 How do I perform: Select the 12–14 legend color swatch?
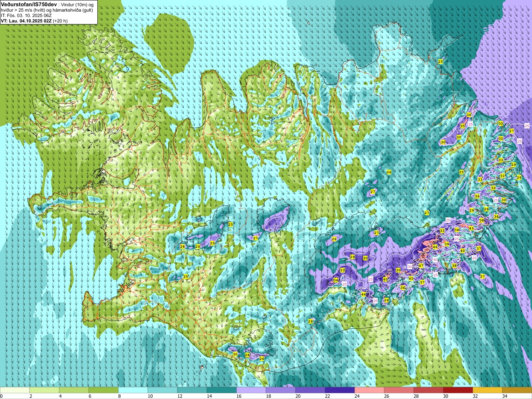pyautogui.click(x=192, y=390)
